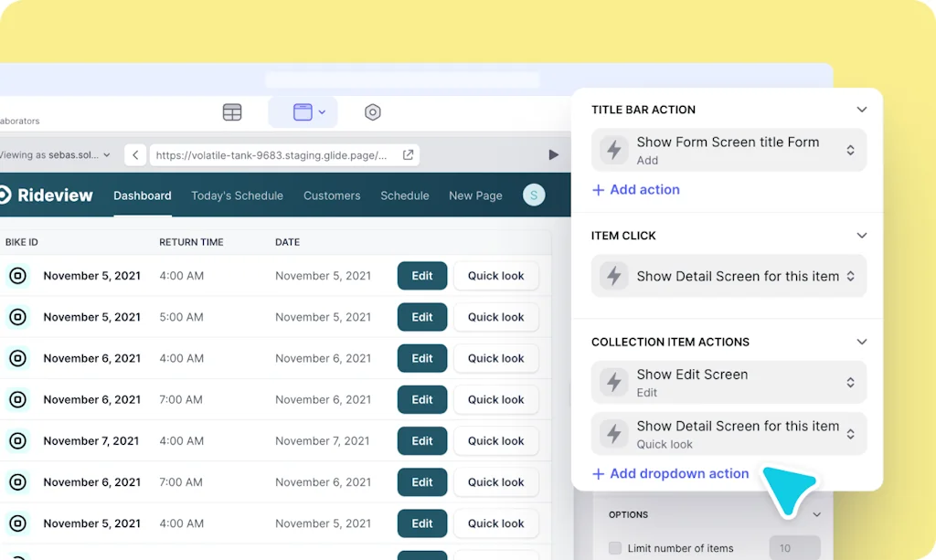Click the lightning icon on Show Edit Screen action

(x=613, y=382)
